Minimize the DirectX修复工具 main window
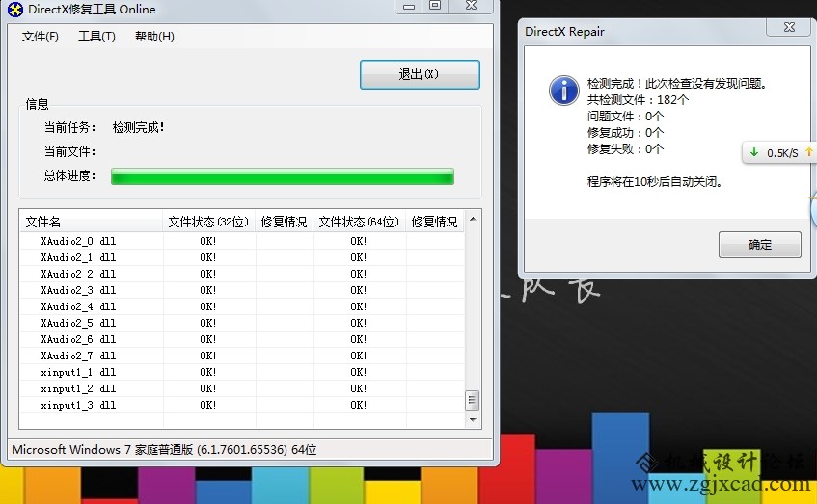The height and width of the screenshot is (504, 817). 409,6
